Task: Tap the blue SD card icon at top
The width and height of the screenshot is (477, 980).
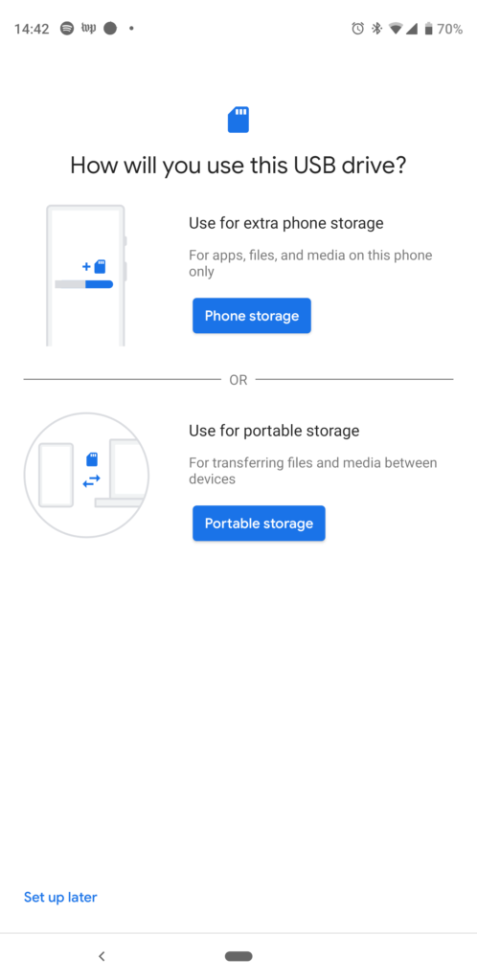Action: coord(238,120)
